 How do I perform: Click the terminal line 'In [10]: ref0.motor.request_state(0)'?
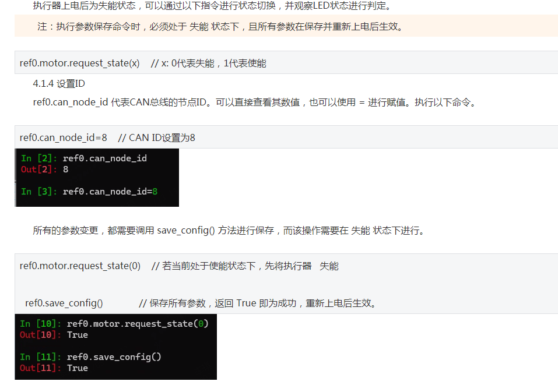pyautogui.click(x=114, y=324)
